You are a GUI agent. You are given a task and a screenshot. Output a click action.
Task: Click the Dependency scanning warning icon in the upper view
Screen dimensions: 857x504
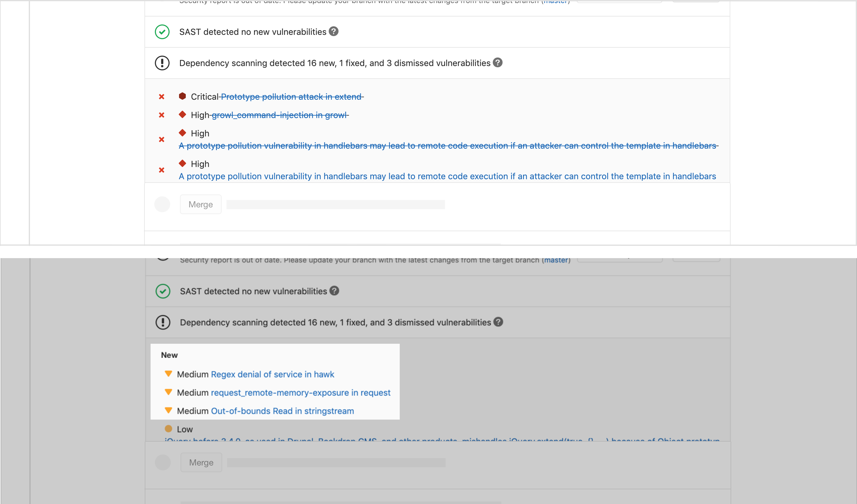pos(162,63)
